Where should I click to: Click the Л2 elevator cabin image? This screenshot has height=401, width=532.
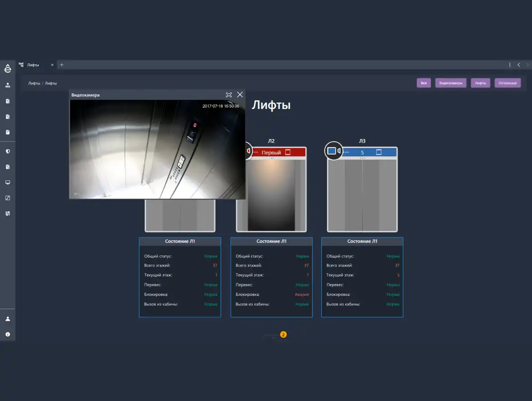pos(271,195)
